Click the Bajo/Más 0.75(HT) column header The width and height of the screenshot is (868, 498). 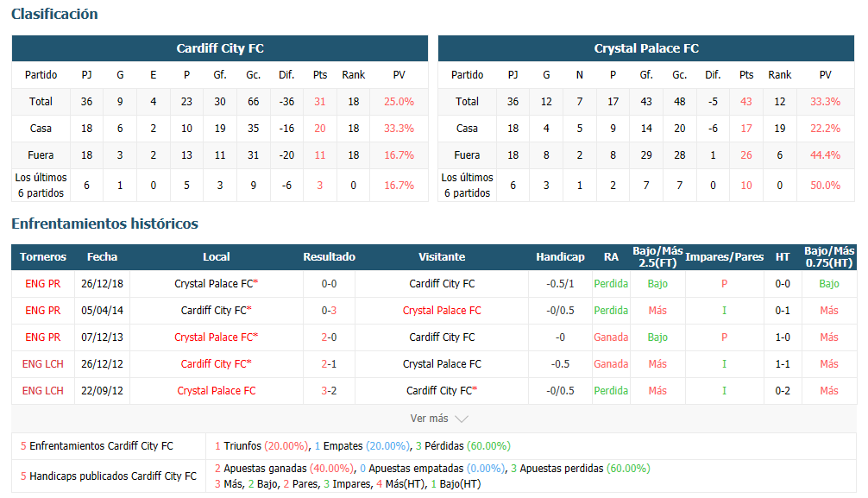828,257
